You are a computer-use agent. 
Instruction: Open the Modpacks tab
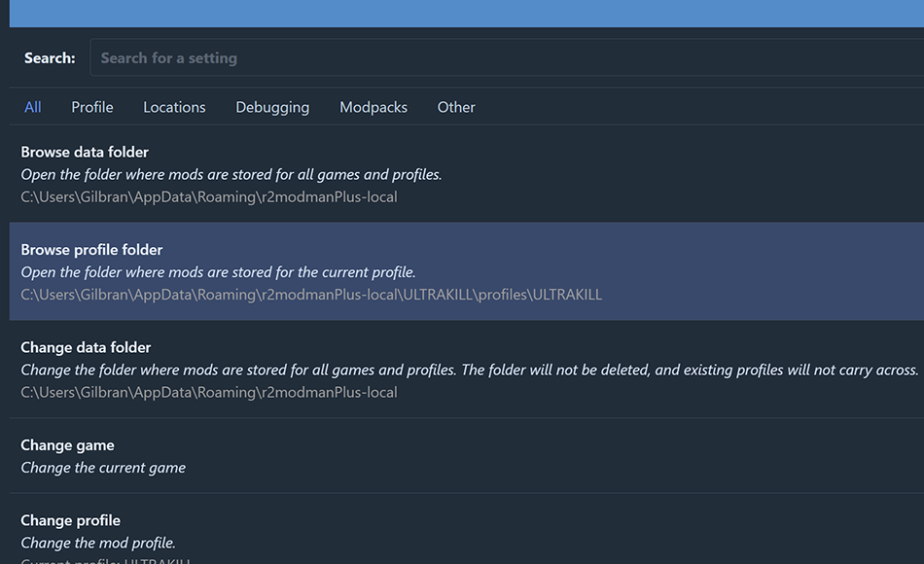point(373,107)
